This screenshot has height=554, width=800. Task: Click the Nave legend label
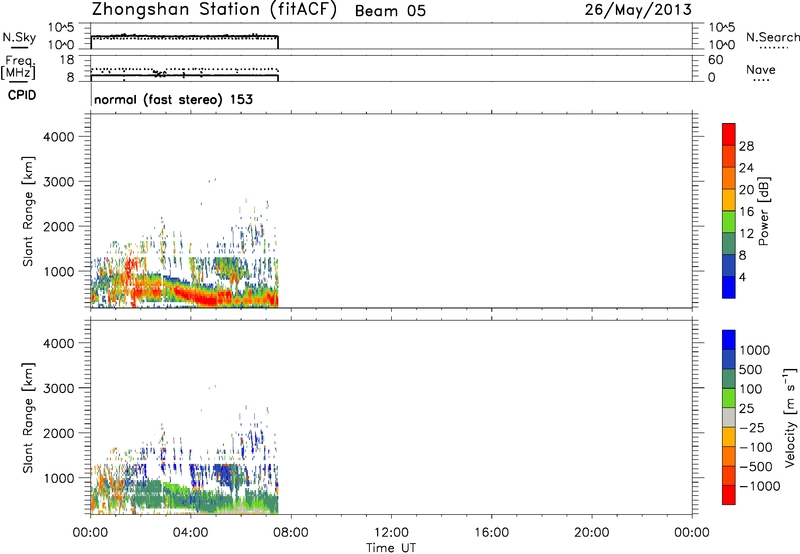coord(760,70)
